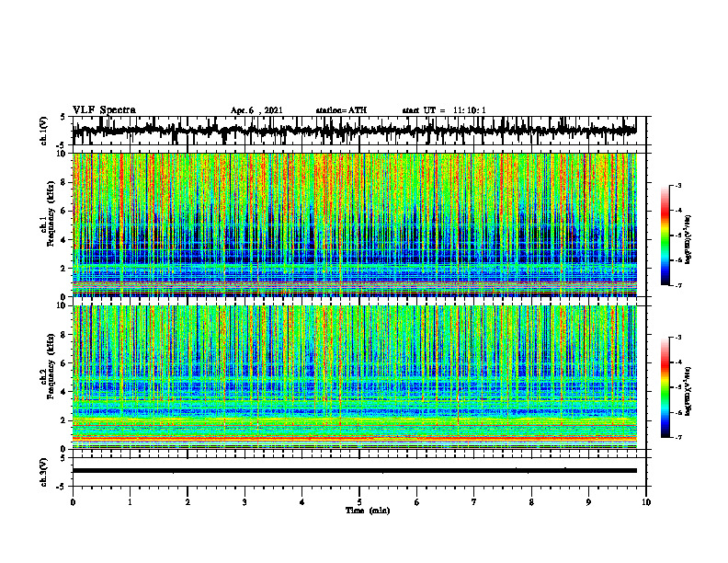Click the "VLF Spectra" plot title
Image resolution: width=728 pixels, height=563 pixels.
coord(104,109)
